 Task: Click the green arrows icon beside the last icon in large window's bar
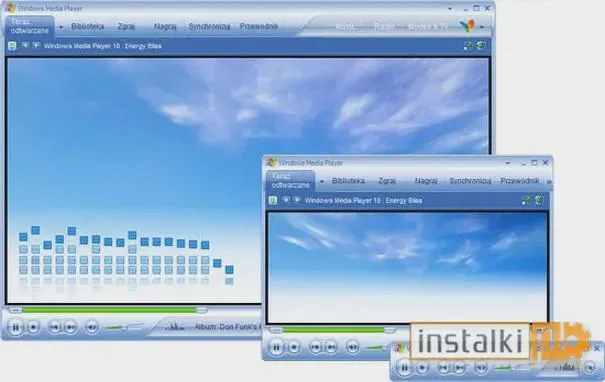click(468, 46)
